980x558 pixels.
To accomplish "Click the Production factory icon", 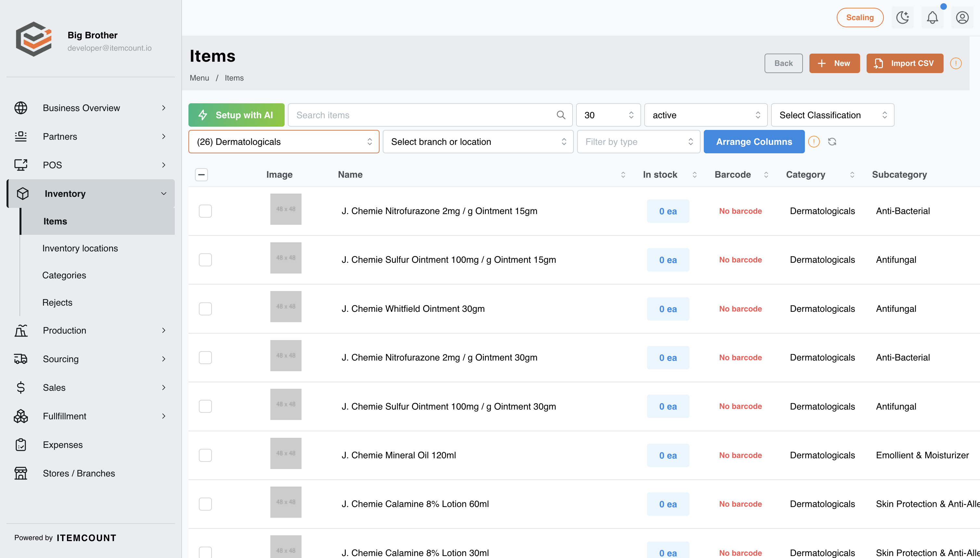I will tap(21, 330).
